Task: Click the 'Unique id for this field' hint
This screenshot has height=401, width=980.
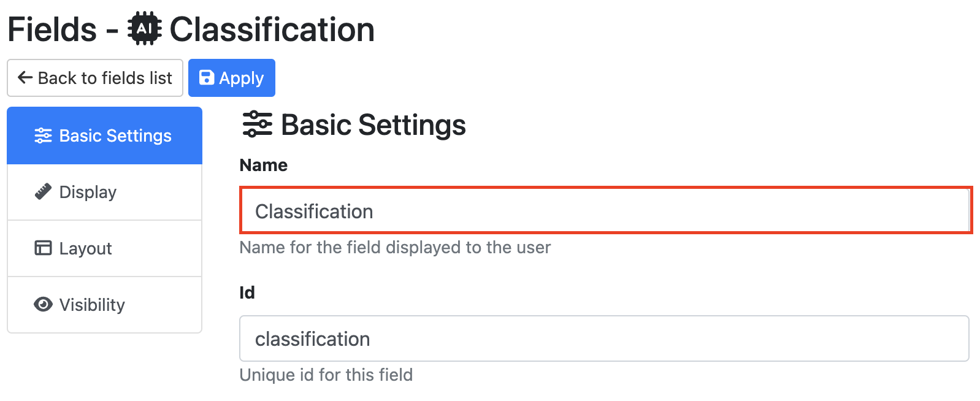Action: tap(326, 375)
